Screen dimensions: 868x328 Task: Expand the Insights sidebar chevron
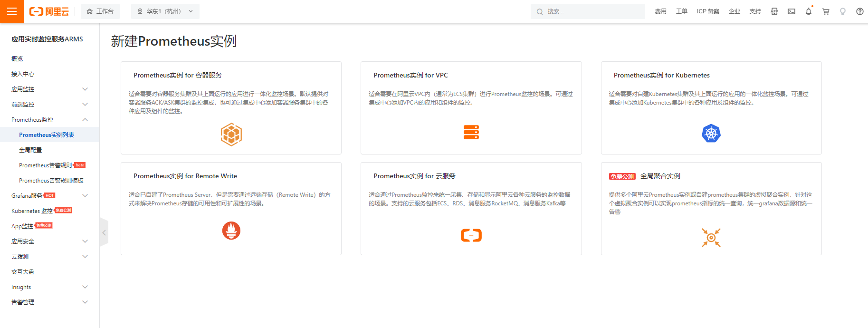[x=85, y=287]
